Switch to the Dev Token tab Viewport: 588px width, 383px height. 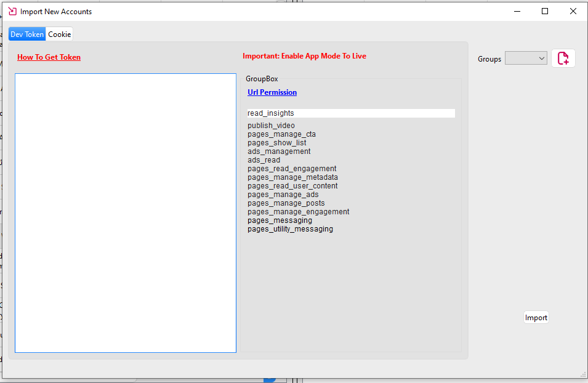[x=27, y=34]
